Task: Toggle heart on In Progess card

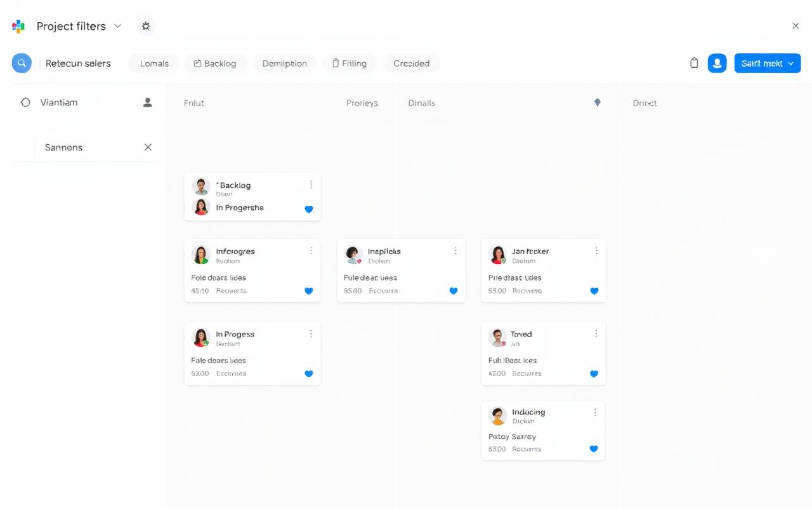Action: click(x=309, y=373)
